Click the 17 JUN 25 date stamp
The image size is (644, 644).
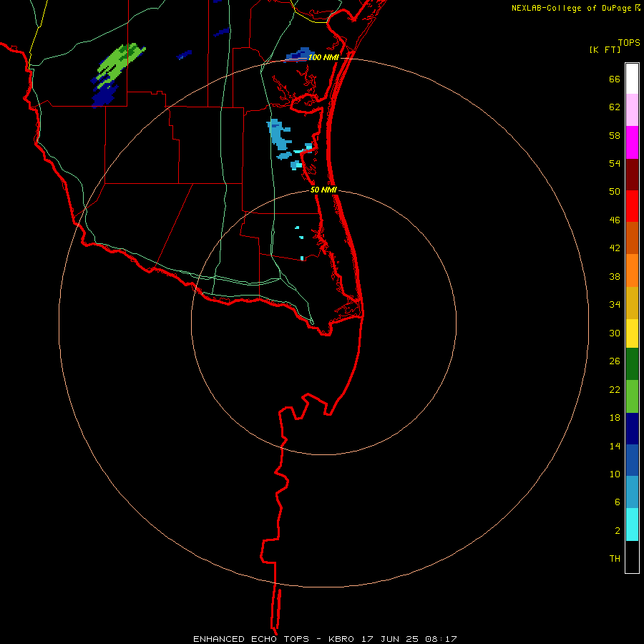coord(390,639)
